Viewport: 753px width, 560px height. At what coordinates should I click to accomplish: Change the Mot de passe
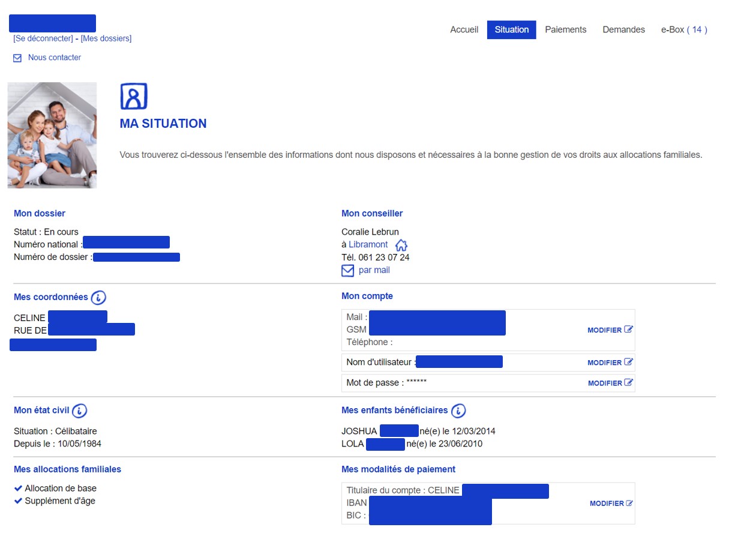coord(610,383)
